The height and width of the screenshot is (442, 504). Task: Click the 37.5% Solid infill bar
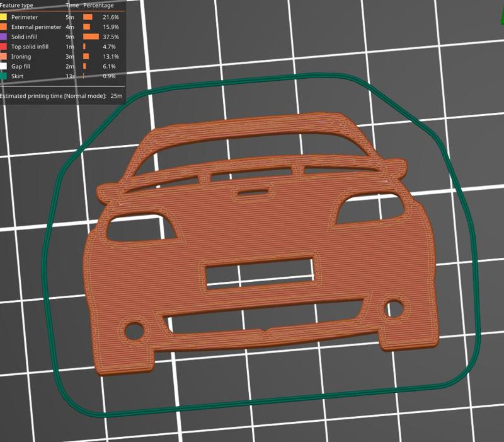point(91,37)
